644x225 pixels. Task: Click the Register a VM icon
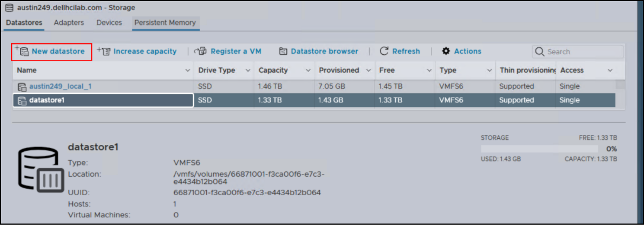point(200,51)
